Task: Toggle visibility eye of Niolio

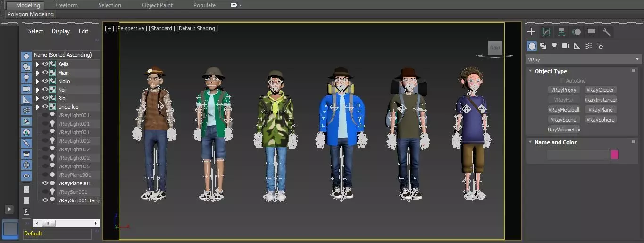Action: (x=45, y=81)
